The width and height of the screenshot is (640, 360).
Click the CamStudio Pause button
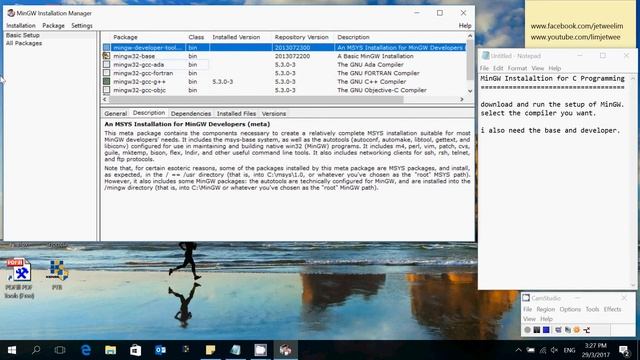[537, 330]
